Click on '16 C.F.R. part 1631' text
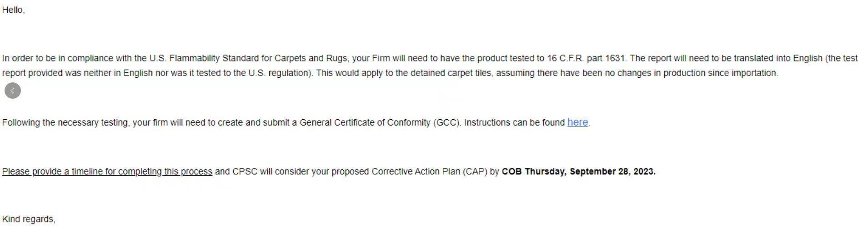Screen dimensions: 868x248 [x=586, y=58]
